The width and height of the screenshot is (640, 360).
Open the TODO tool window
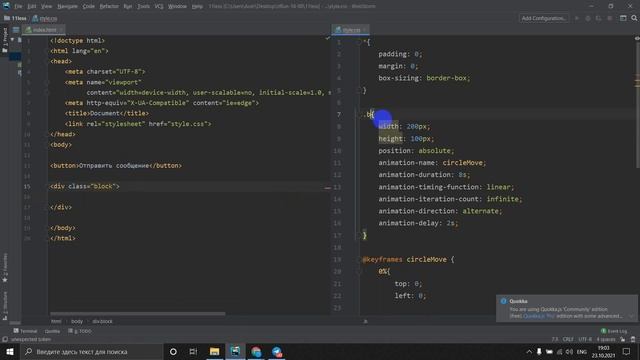[80, 331]
